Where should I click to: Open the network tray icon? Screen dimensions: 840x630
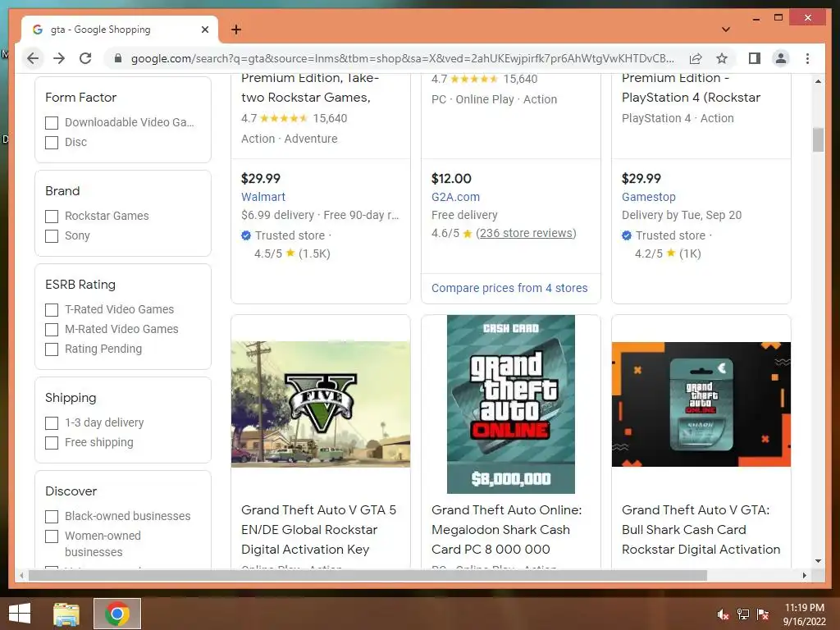coord(743,614)
